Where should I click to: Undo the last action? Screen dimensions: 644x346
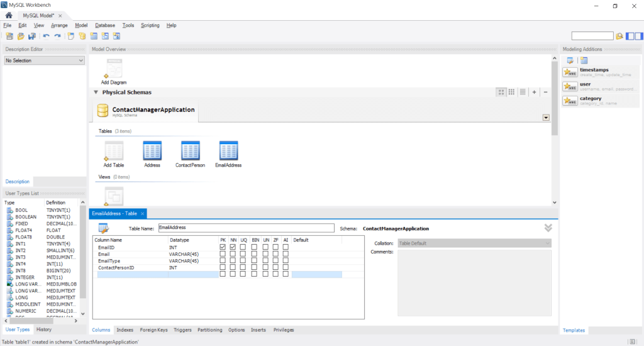46,36
